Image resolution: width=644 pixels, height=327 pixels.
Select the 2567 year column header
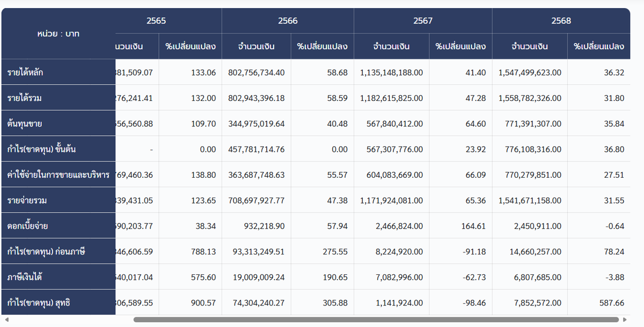coord(423,21)
